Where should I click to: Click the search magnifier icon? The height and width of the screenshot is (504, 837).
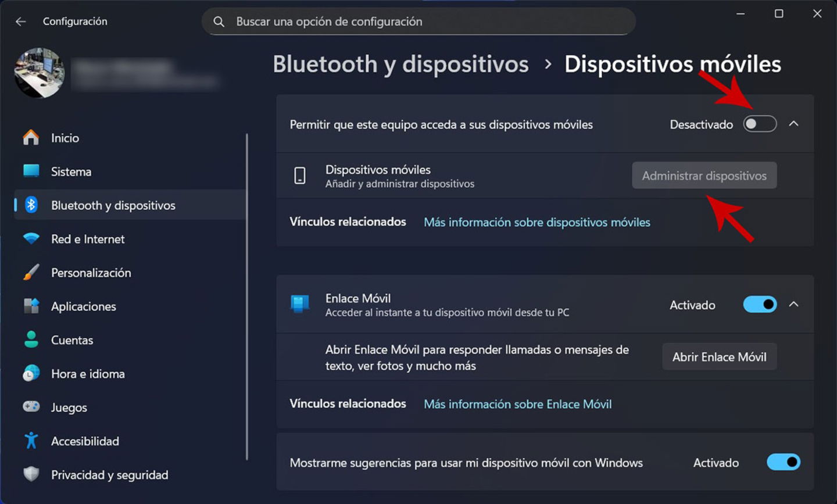click(219, 22)
